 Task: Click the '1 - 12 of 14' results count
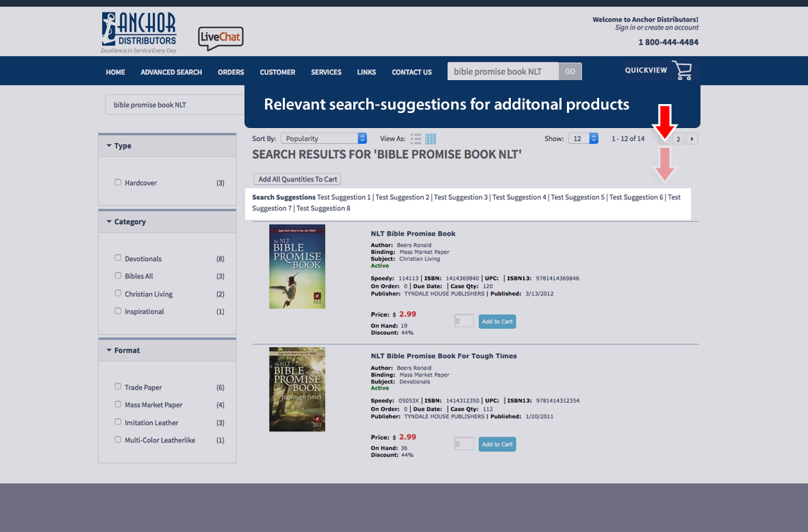click(x=628, y=139)
